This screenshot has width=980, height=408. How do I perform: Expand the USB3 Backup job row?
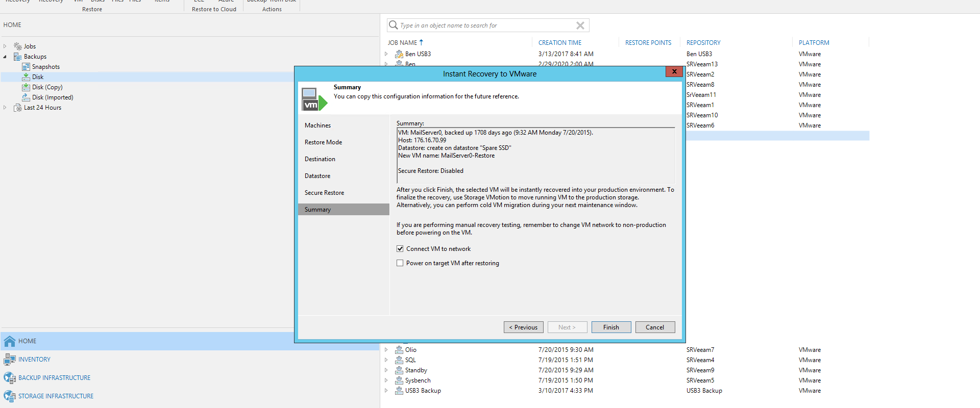(386, 391)
